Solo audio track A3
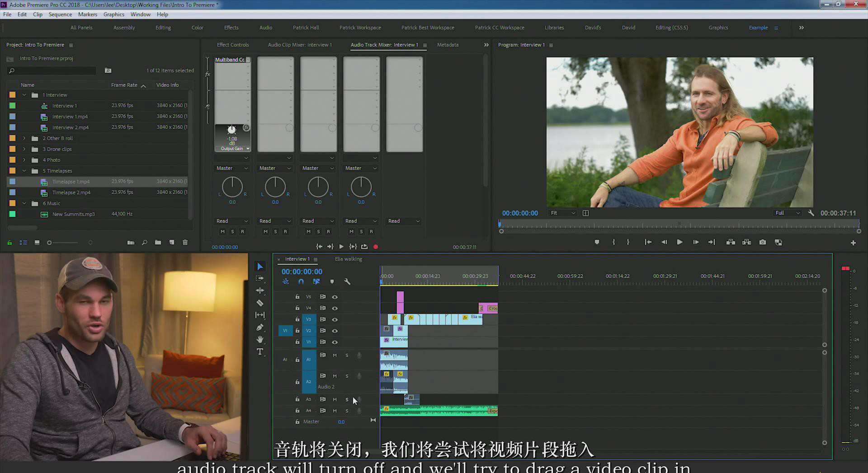Screen dimensions: 868x473 pos(347,399)
